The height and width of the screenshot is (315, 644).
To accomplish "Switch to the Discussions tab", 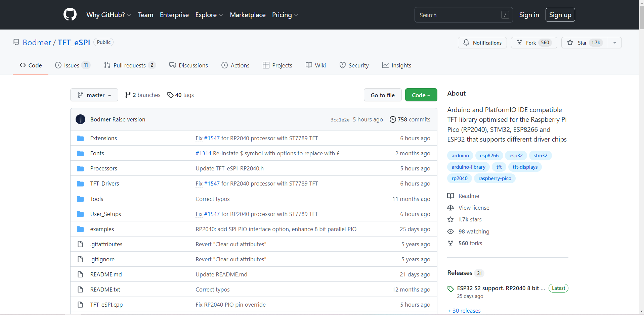I will click(x=188, y=65).
